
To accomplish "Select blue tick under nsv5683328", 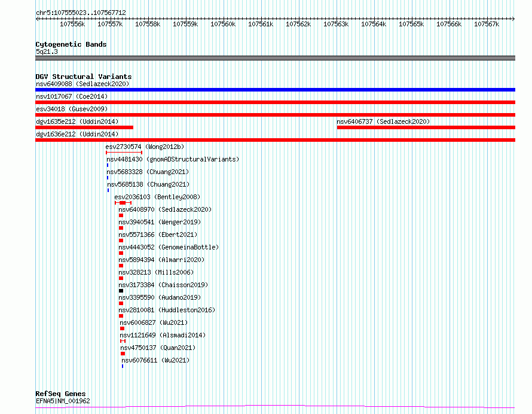I will tap(108, 178).
